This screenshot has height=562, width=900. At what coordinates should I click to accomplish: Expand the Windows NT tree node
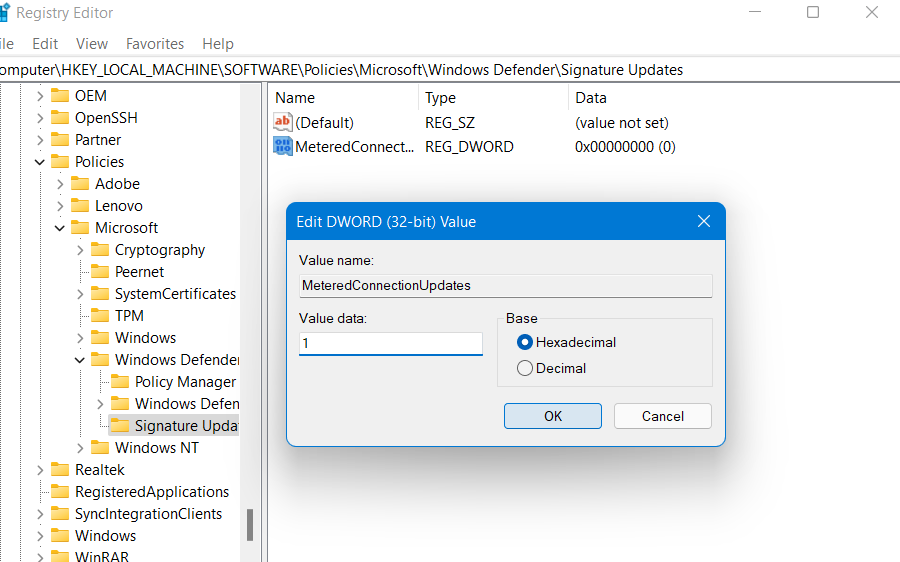[x=80, y=448]
